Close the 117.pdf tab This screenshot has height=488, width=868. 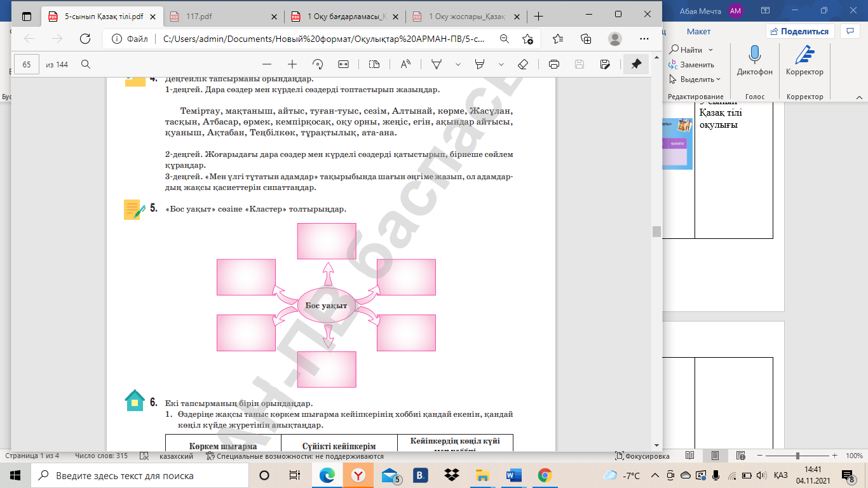pos(274,16)
